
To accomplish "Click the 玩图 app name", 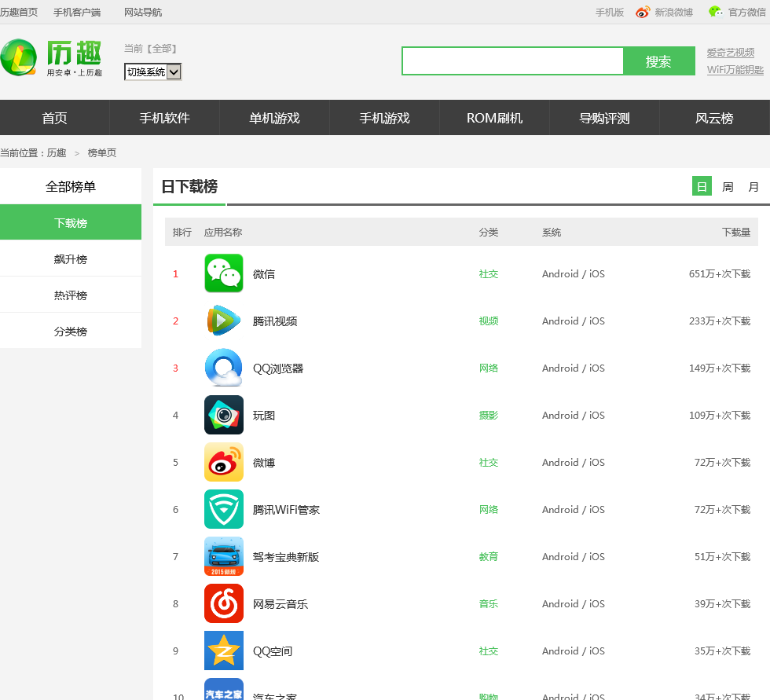I will [264, 416].
